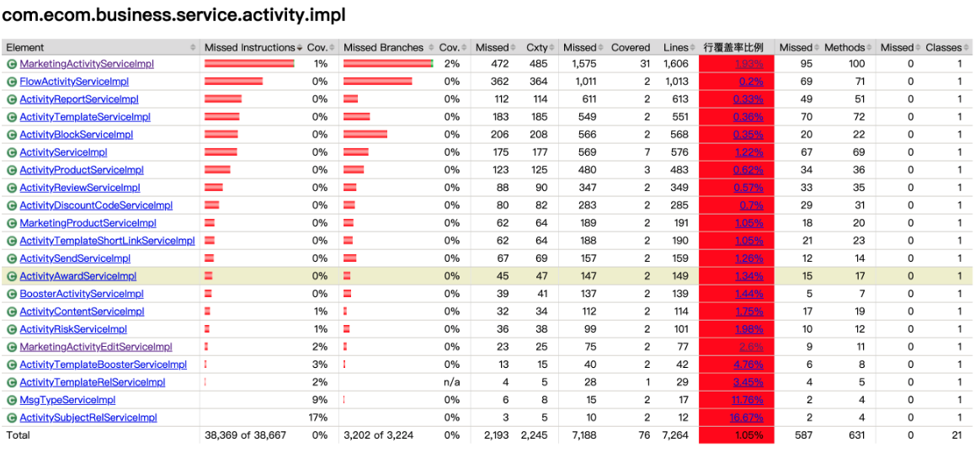Image resolution: width=980 pixels, height=458 pixels.
Task: Click the package title com.ecom.business.service.activity.impl
Action: (x=174, y=15)
